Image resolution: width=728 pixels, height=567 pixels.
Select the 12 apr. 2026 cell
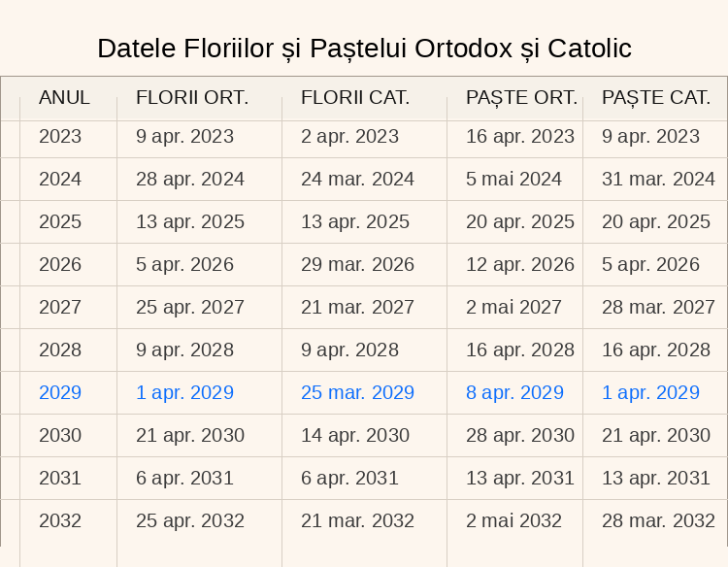tap(520, 265)
